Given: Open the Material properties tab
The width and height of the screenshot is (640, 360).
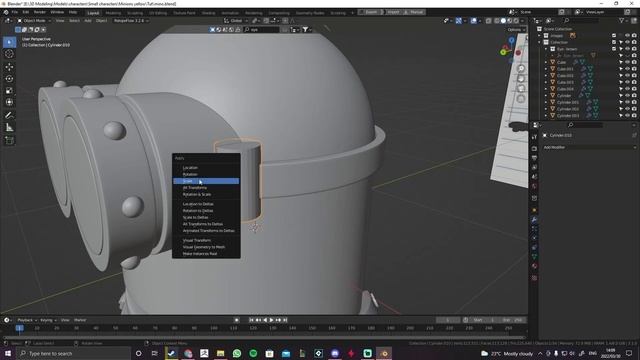Looking at the screenshot, I should point(534,266).
